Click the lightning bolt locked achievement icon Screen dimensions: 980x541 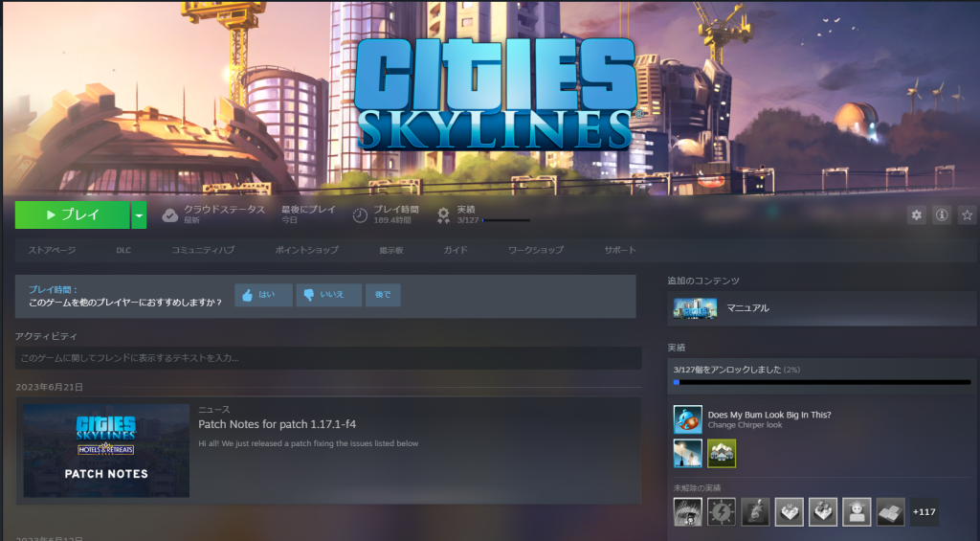(722, 511)
